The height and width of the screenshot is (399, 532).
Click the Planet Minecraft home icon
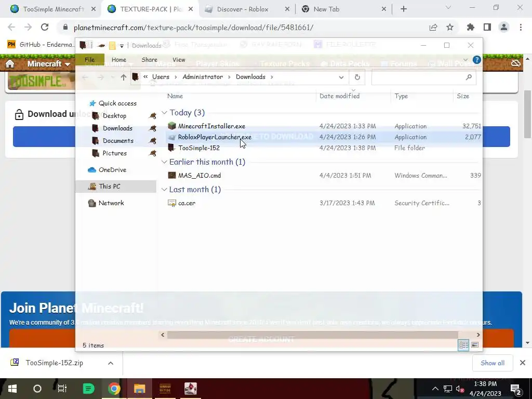tap(10, 64)
